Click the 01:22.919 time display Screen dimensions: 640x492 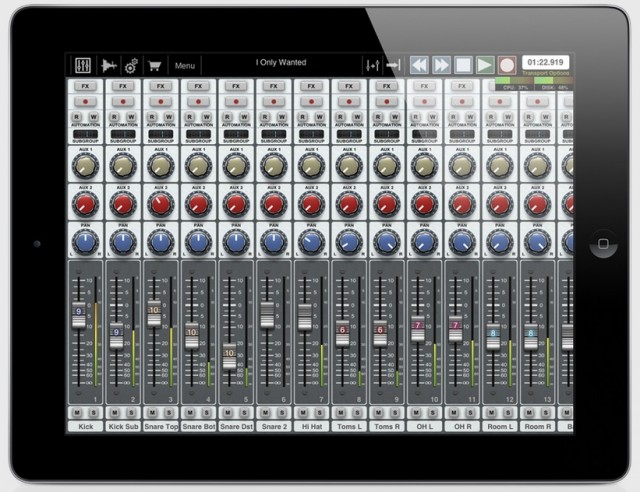coord(545,62)
